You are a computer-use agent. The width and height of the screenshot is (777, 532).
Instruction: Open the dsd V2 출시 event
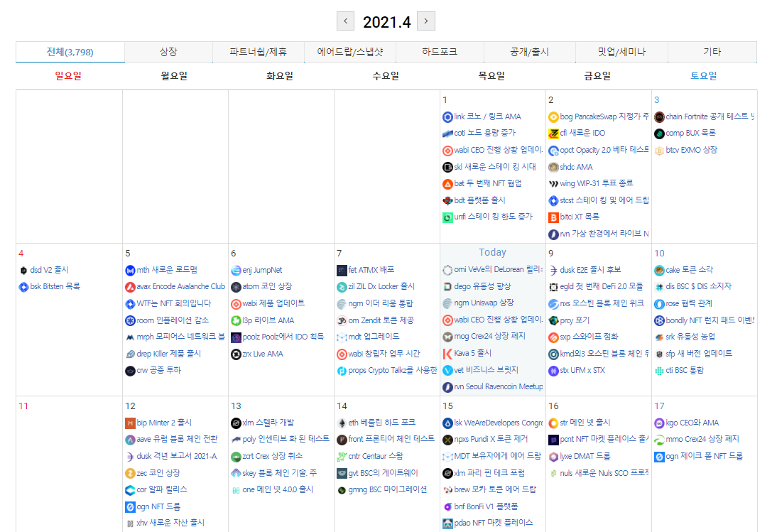point(49,270)
